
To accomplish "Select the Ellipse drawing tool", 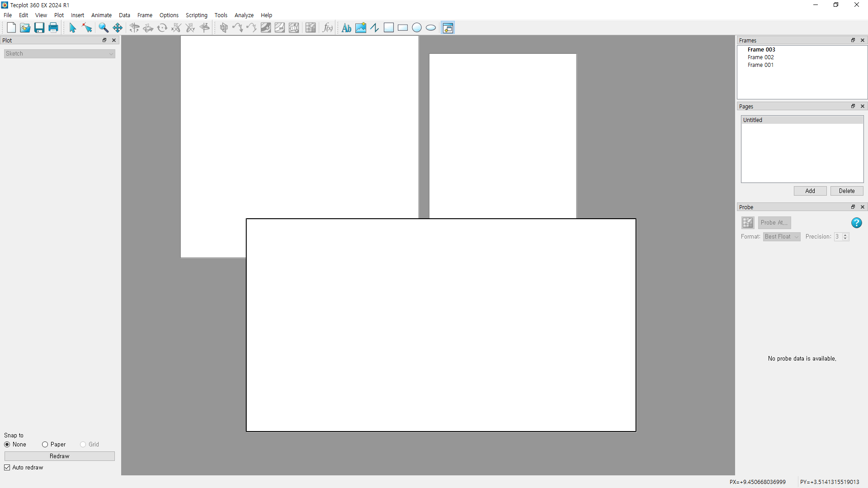I will click(431, 28).
